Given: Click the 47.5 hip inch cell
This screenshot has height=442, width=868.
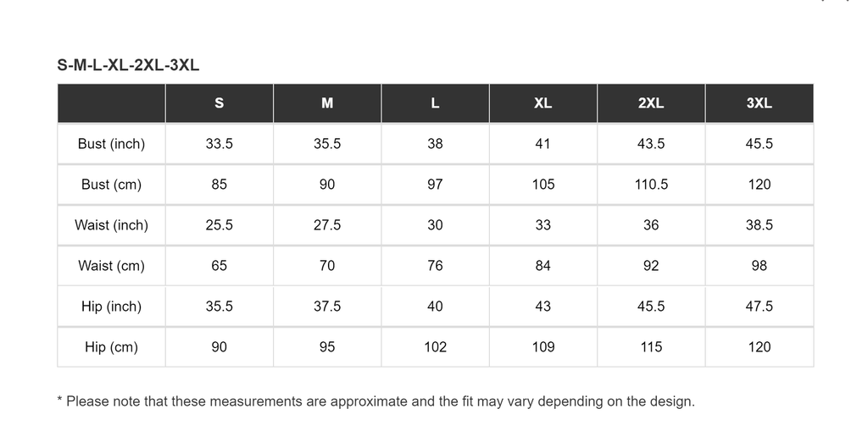Looking at the screenshot, I should click(x=759, y=307).
